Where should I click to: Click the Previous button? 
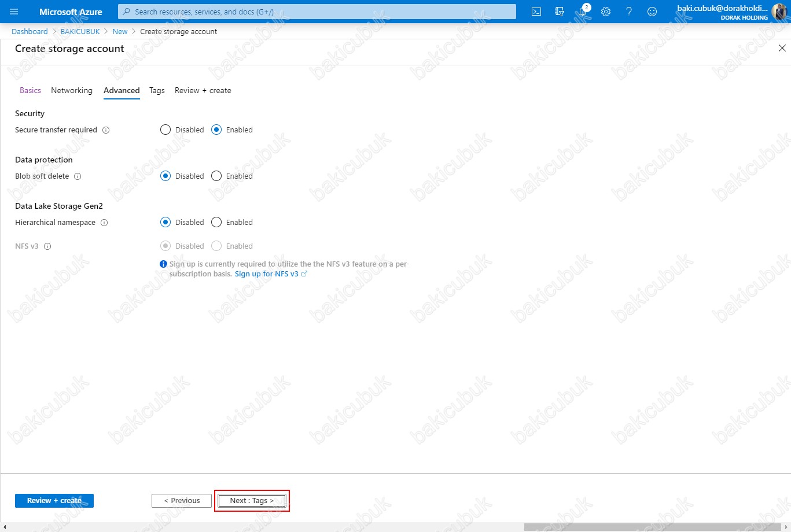point(182,501)
